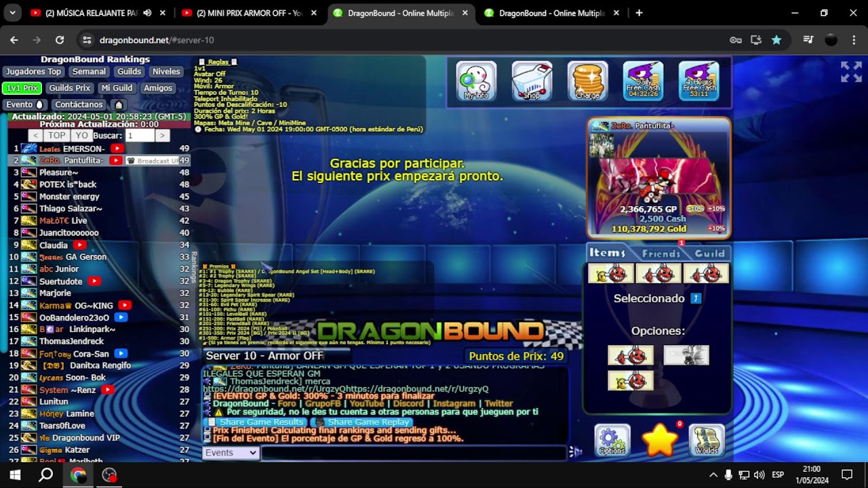The image size is (868, 488).
Task: Click the chat message input box
Action: [414, 453]
